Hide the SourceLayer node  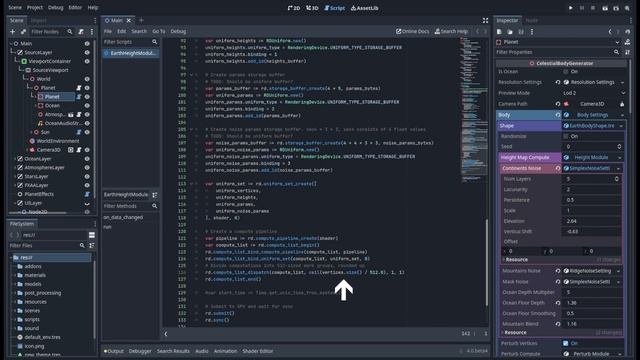coord(87,53)
